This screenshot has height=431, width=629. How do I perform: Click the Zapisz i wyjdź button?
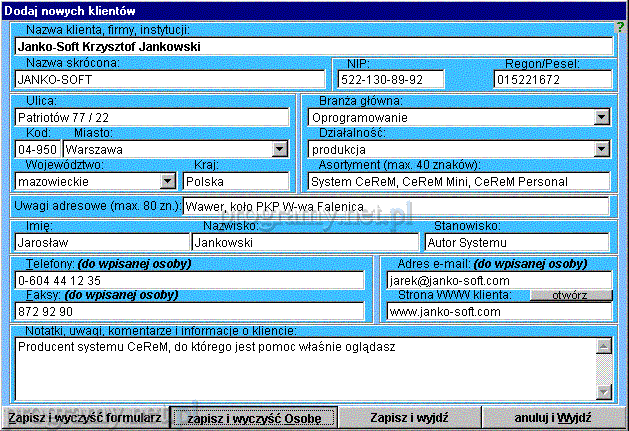pyautogui.click(x=408, y=416)
